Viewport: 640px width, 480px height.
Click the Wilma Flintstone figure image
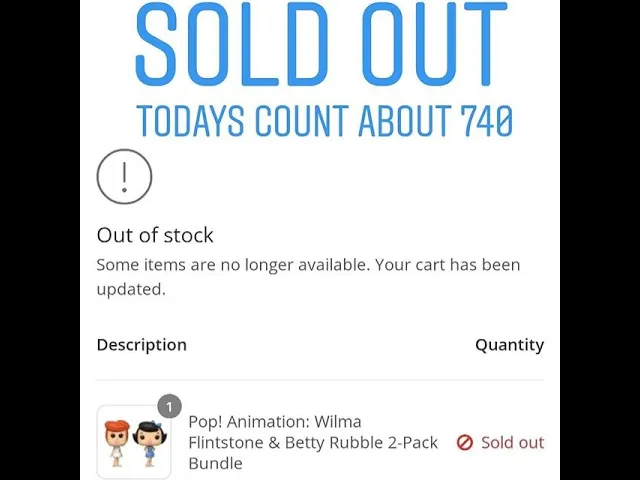117,444
